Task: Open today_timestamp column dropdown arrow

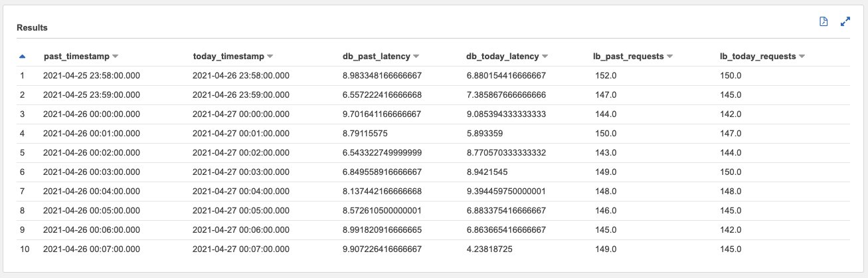Action: pyautogui.click(x=270, y=57)
